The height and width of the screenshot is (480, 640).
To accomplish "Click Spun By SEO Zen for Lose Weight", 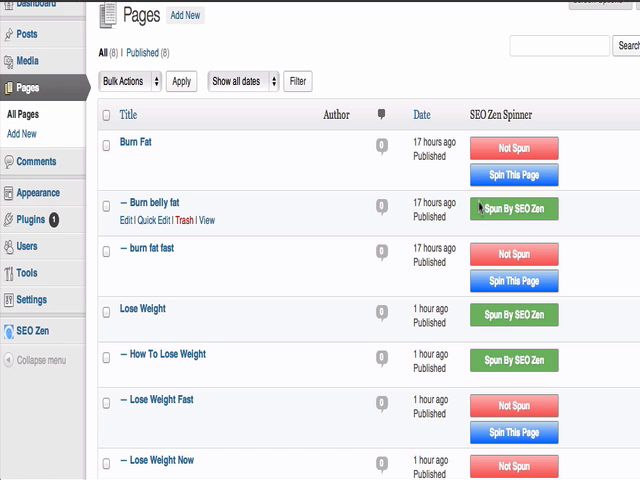I will (x=514, y=315).
